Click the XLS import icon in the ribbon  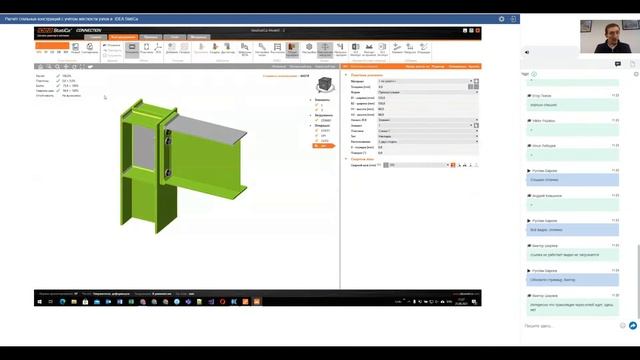(356, 49)
